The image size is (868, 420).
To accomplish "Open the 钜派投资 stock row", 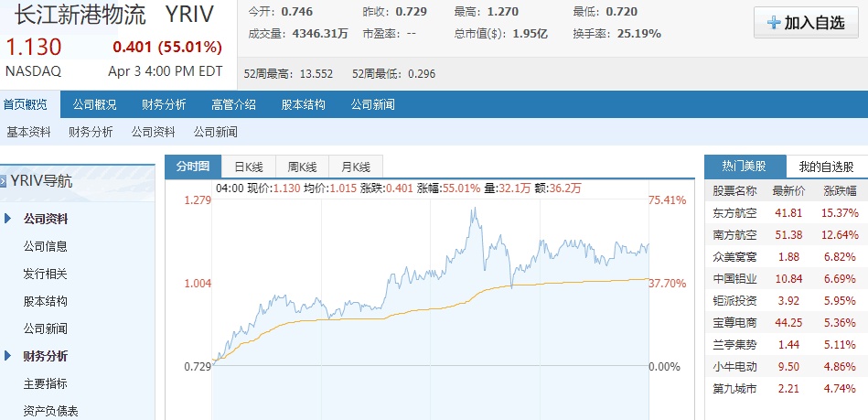I will (786, 301).
